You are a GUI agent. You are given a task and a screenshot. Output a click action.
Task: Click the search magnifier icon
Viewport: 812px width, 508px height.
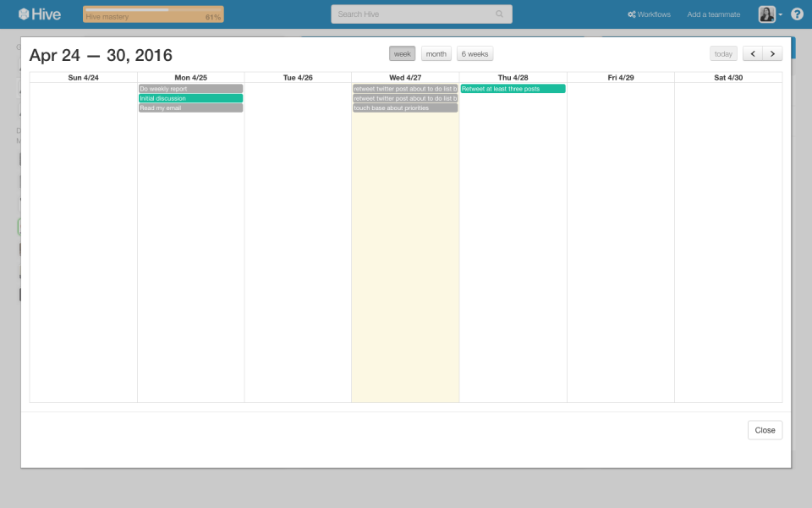pos(499,14)
